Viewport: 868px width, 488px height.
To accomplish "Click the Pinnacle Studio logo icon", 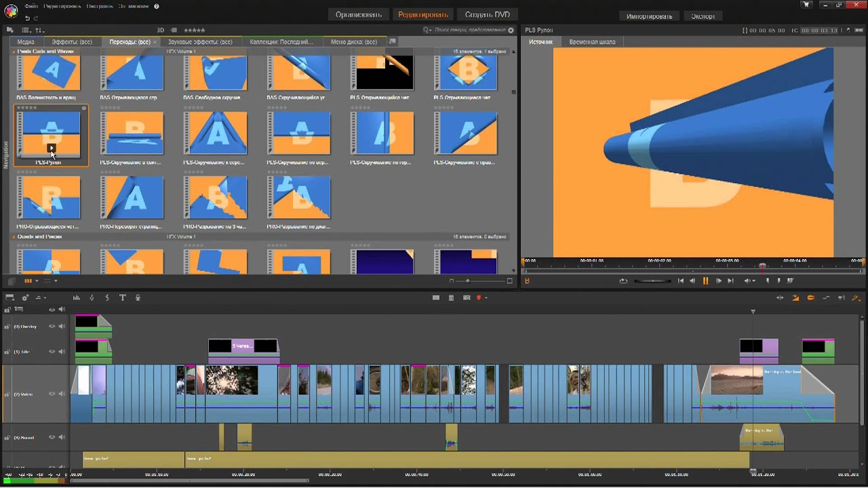I will [10, 9].
